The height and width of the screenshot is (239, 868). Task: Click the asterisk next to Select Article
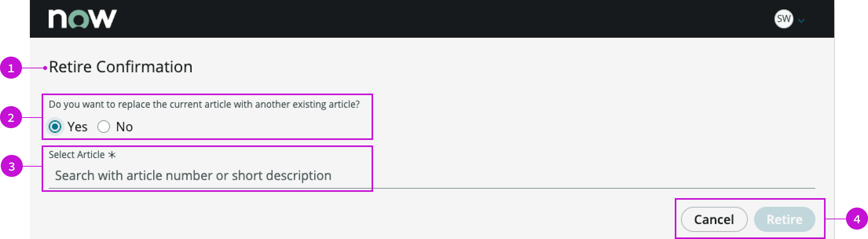(113, 154)
